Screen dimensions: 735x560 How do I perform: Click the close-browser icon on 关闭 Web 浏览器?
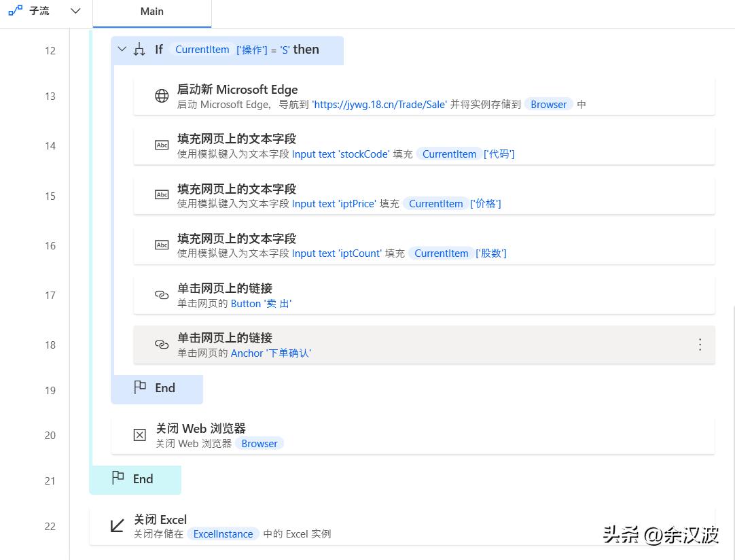pyautogui.click(x=139, y=435)
